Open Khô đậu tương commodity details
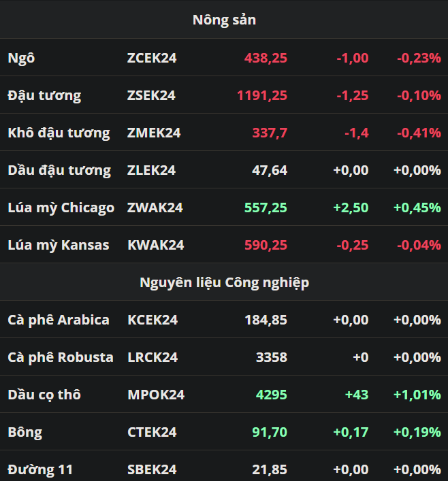448x481 pixels. 59,133
